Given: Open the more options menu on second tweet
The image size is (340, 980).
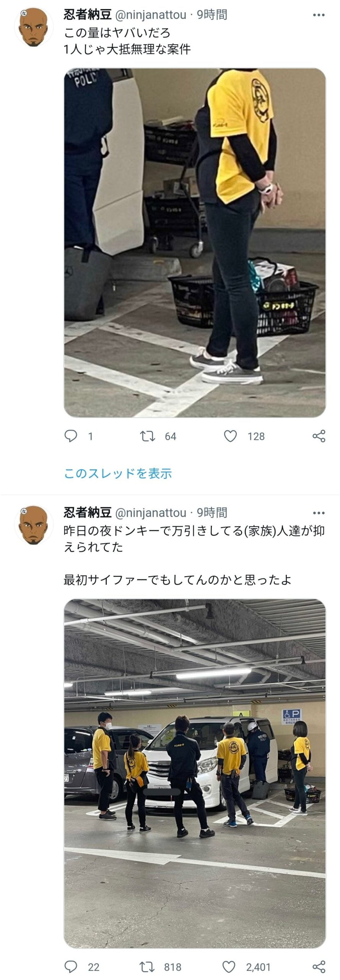Looking at the screenshot, I should 319,513.
